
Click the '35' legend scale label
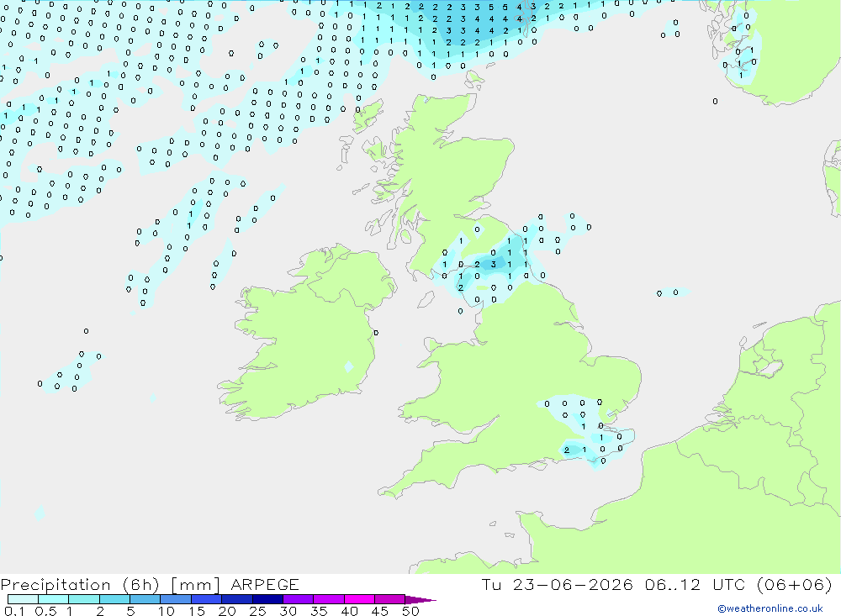tap(319, 611)
